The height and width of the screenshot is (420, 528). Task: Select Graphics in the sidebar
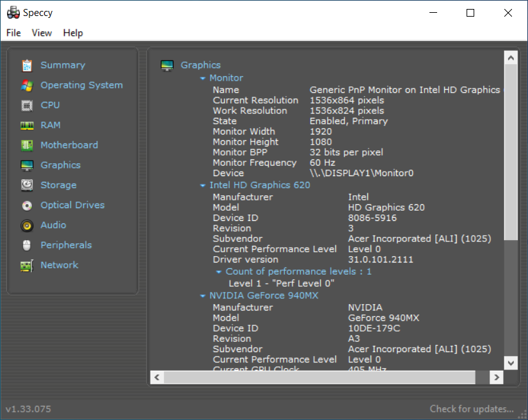[x=61, y=165]
